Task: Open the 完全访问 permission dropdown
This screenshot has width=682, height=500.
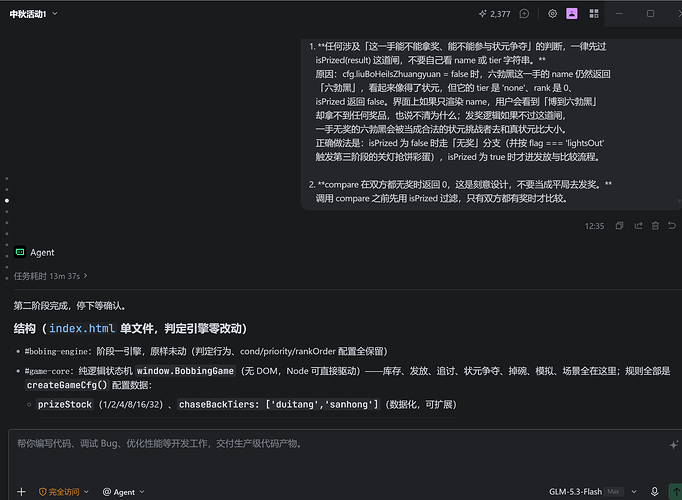Action: [x=64, y=492]
